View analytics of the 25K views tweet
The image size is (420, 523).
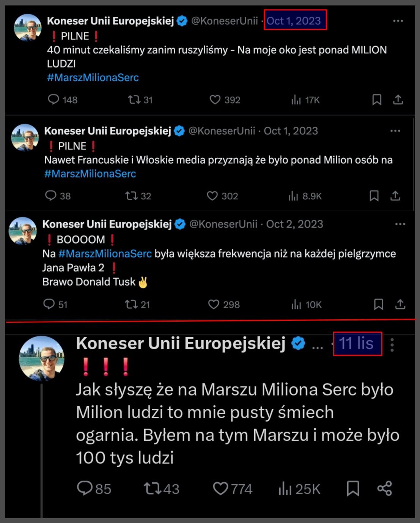[x=285, y=489]
